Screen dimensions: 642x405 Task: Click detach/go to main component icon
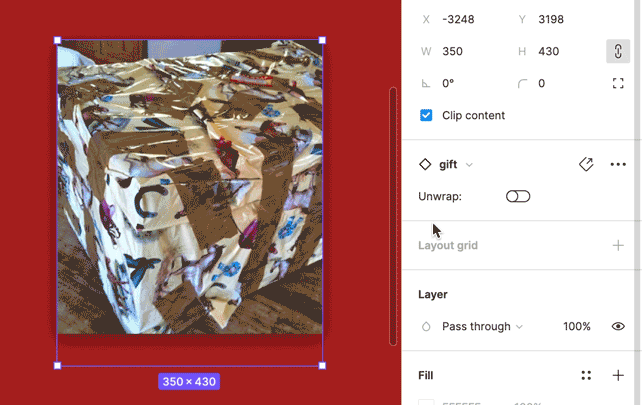coord(586,164)
